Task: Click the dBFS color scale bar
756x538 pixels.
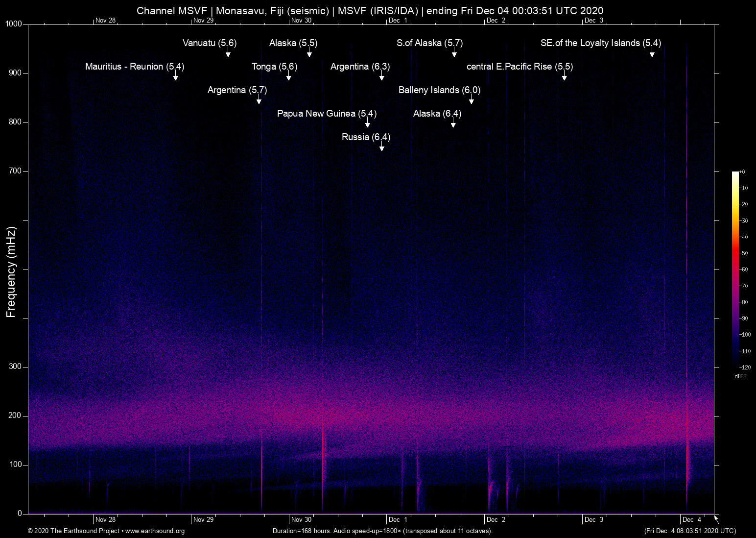Action: coord(735,269)
